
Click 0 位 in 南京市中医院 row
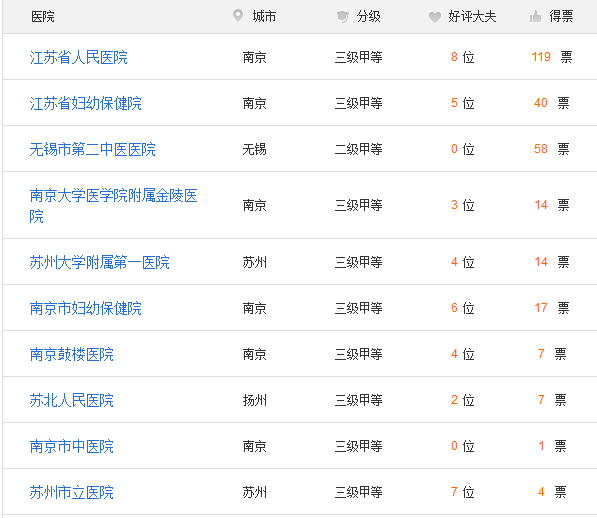463,446
